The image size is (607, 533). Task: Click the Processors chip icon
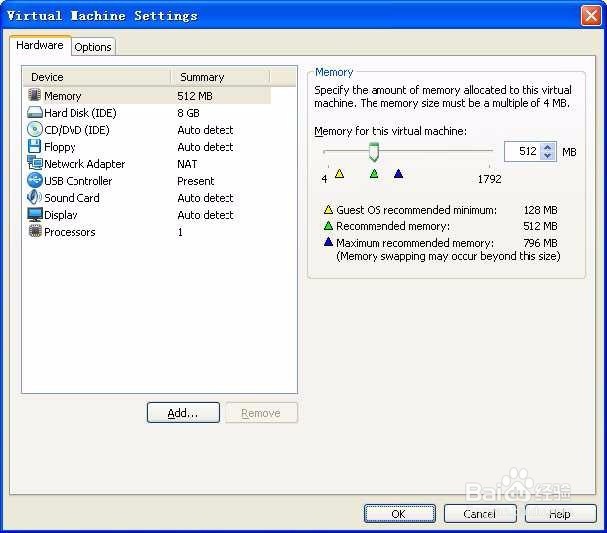[35, 231]
